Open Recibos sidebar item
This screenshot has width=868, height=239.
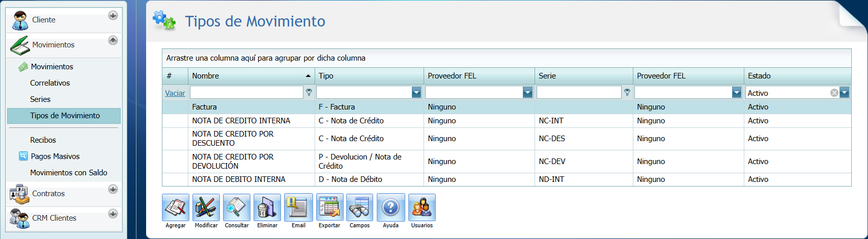pos(43,140)
